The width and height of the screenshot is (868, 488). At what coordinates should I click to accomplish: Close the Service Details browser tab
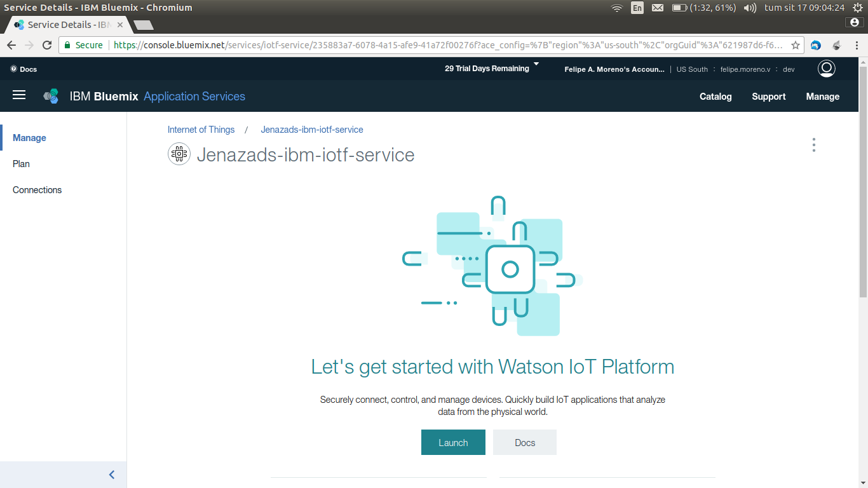coord(120,25)
